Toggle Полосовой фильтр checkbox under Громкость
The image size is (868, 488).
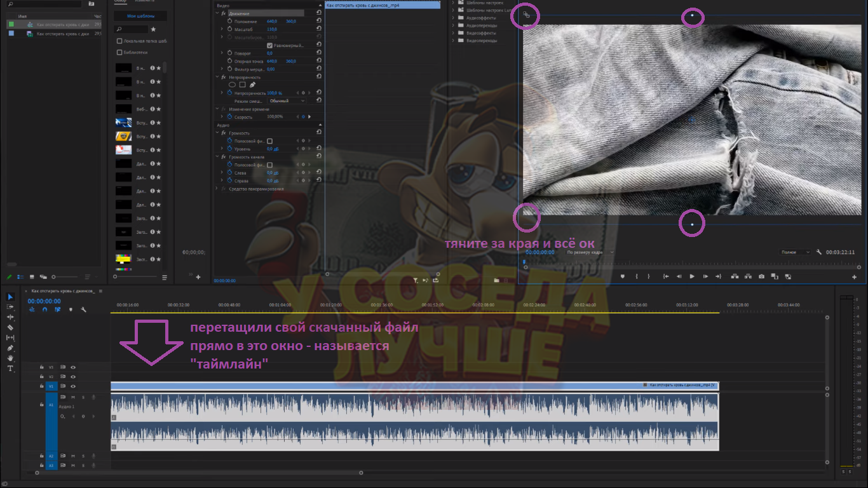(269, 141)
